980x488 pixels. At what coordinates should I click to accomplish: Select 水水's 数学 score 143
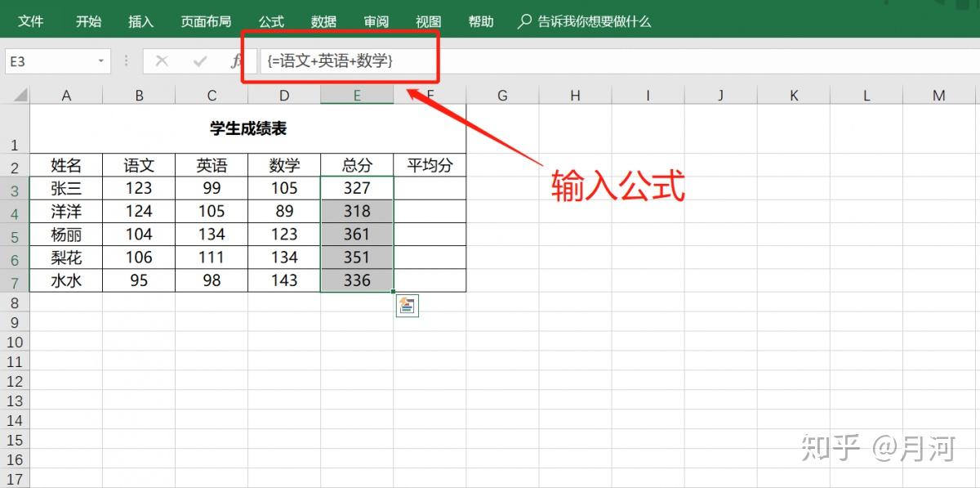pyautogui.click(x=284, y=280)
